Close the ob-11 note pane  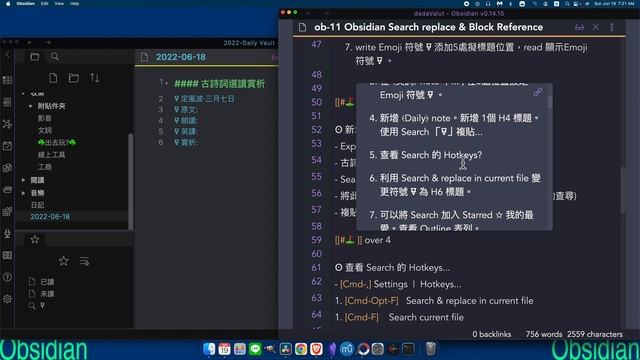click(x=596, y=27)
